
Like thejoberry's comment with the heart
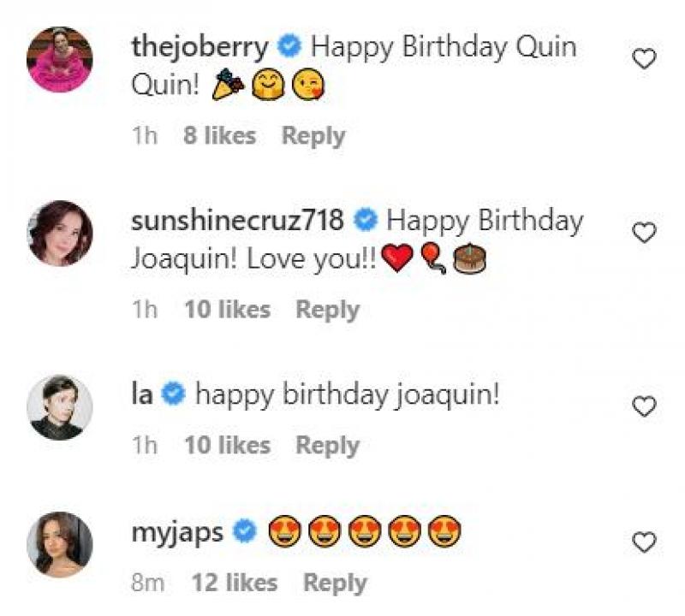[643, 59]
